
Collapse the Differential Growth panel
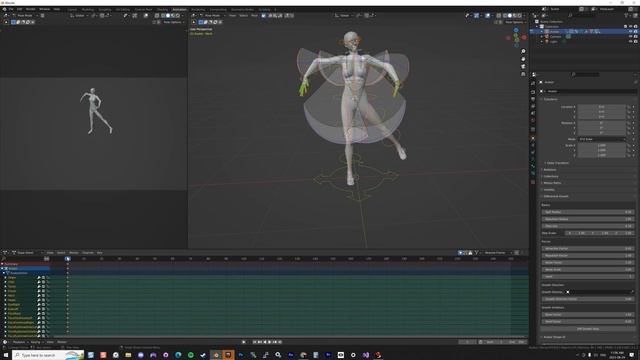click(x=555, y=196)
